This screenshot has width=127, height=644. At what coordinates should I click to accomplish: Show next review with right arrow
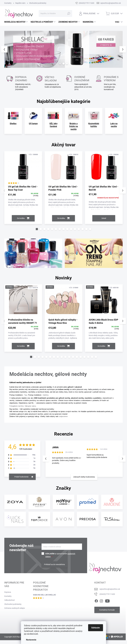pyautogui.click(x=122, y=458)
